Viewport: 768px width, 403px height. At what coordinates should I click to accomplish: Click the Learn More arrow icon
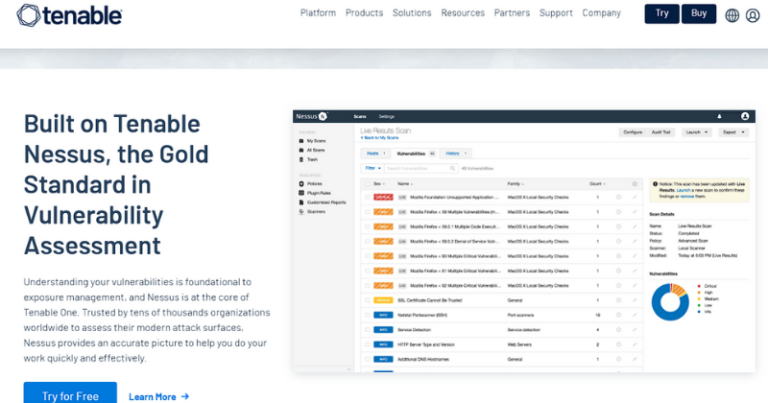point(185,396)
